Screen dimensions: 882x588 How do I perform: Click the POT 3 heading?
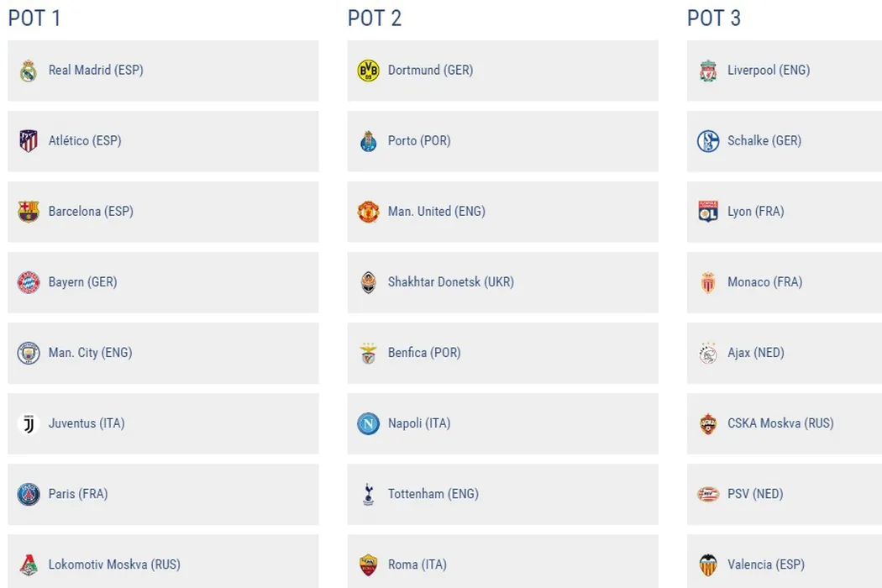[x=713, y=18]
